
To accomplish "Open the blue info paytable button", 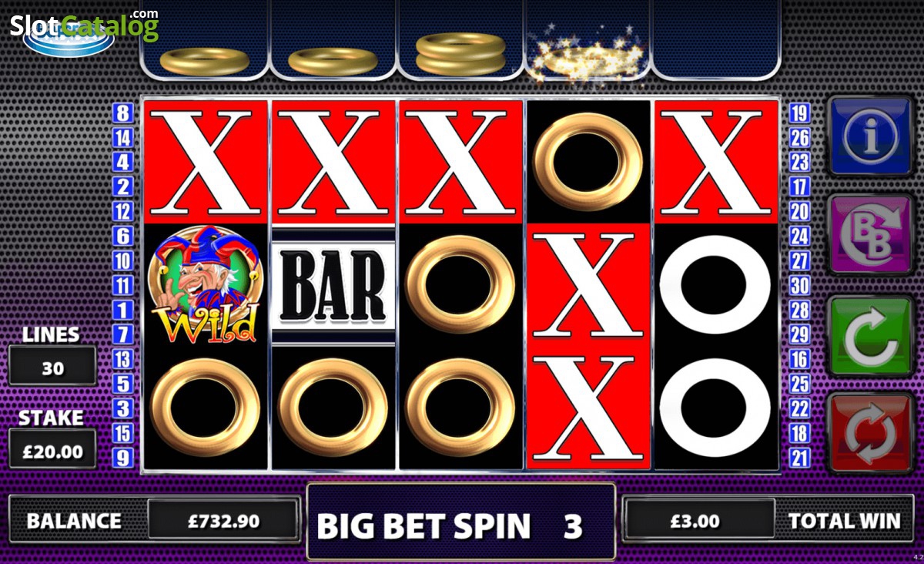I will point(871,136).
